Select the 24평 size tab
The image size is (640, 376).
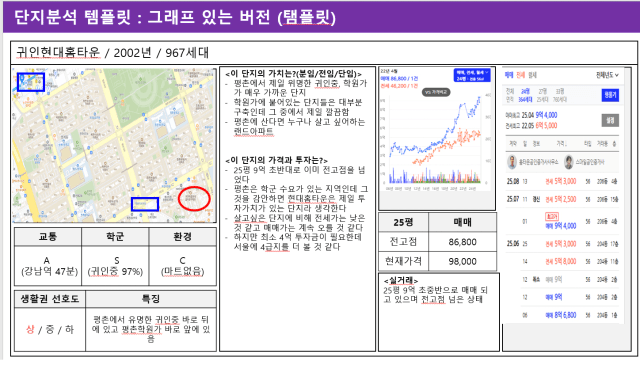pos(525,91)
